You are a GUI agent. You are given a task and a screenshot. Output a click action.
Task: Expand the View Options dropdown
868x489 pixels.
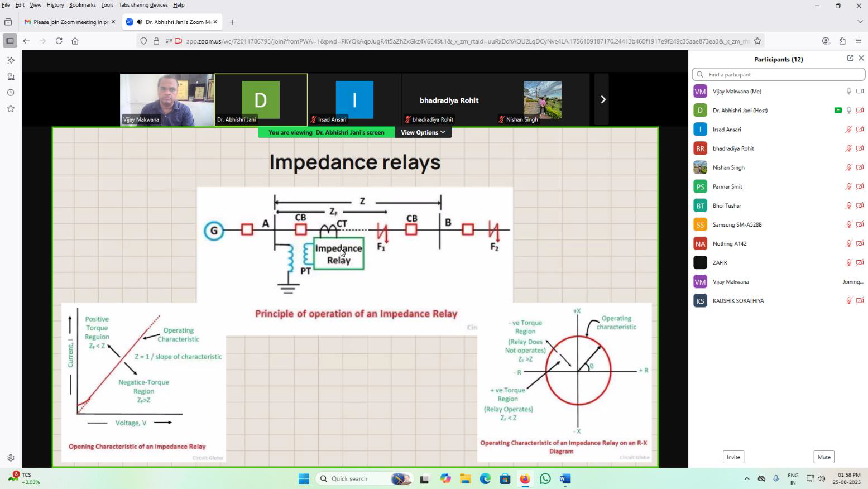click(x=423, y=132)
